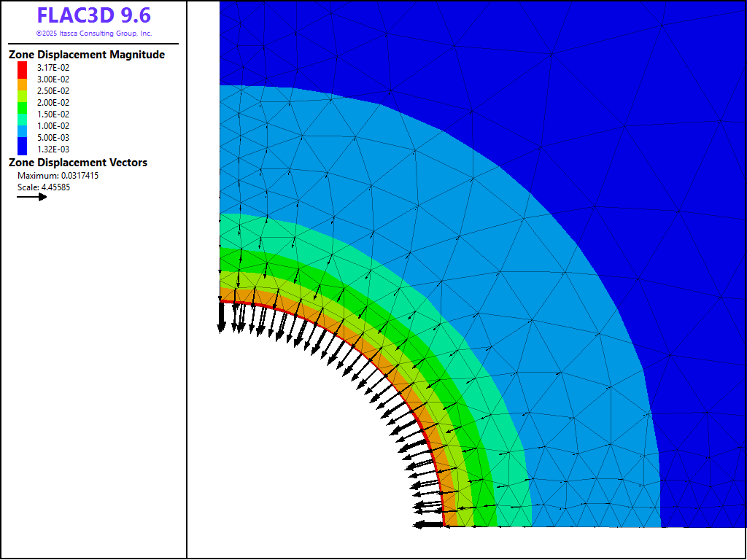
Task: Click the 1.32E-03 minimum legend label
Action: [53, 149]
